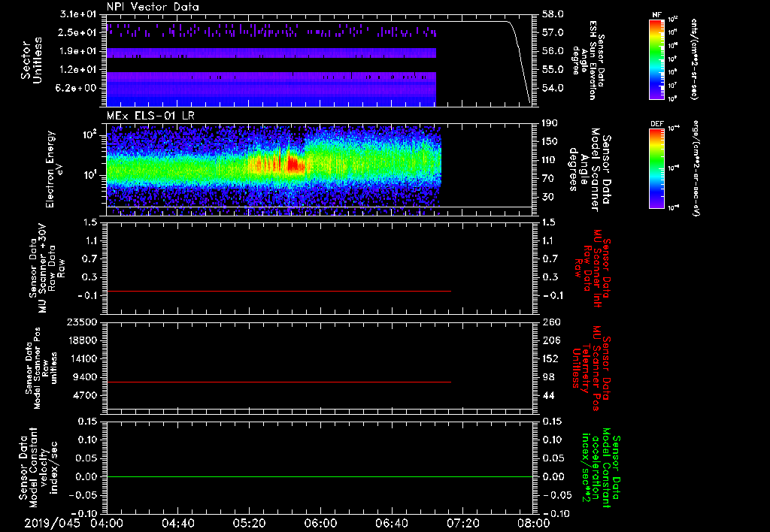Click the green "Model Constant acceleration" label
The width and height of the screenshot is (770, 532).
point(601,467)
